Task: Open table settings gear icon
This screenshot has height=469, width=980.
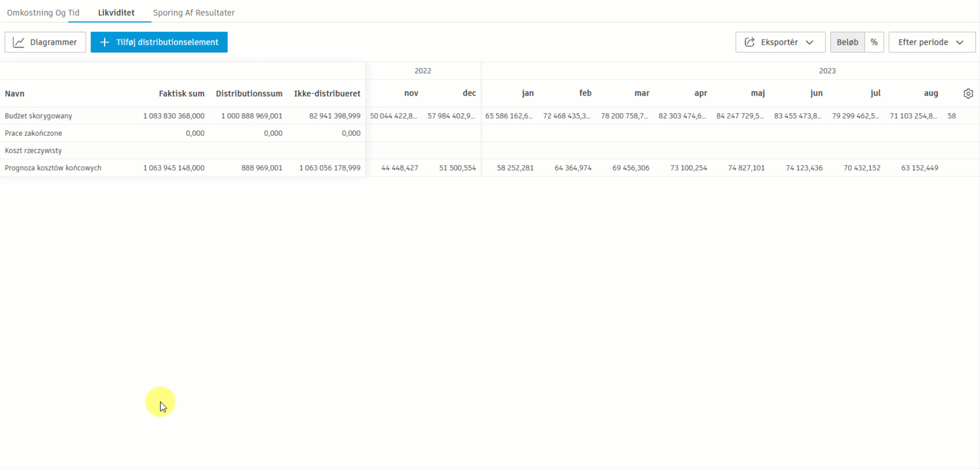Action: click(x=968, y=94)
